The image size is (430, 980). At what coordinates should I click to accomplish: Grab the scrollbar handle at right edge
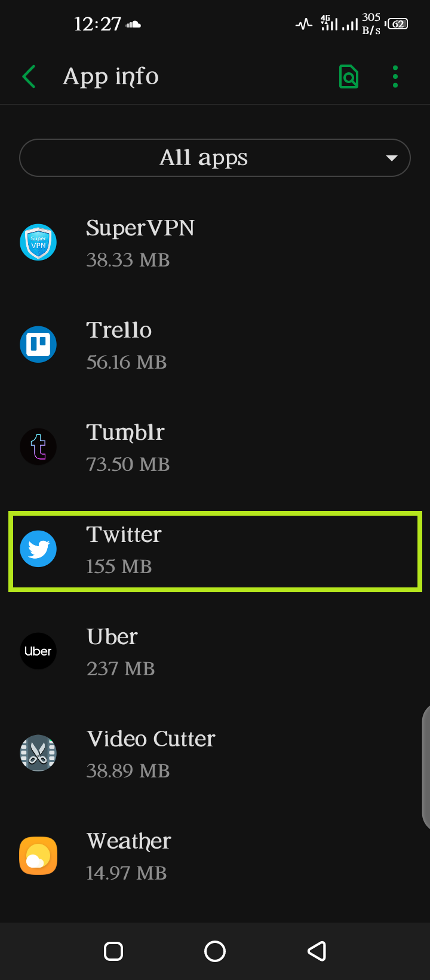point(426,767)
